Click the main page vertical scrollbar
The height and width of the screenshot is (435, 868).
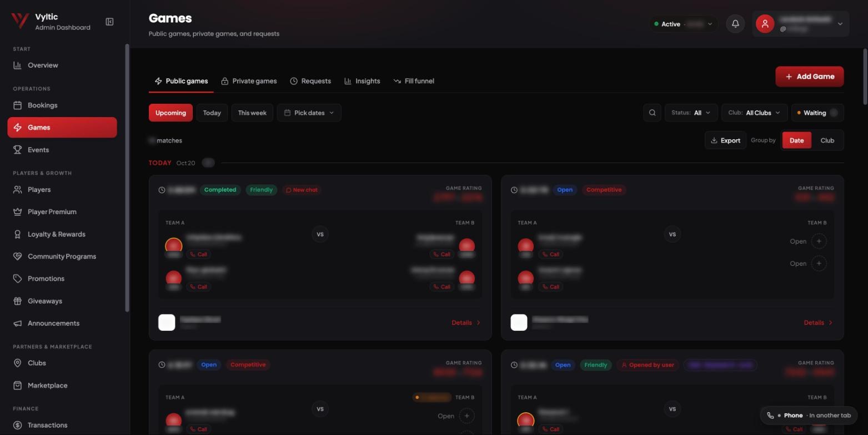coord(865,76)
